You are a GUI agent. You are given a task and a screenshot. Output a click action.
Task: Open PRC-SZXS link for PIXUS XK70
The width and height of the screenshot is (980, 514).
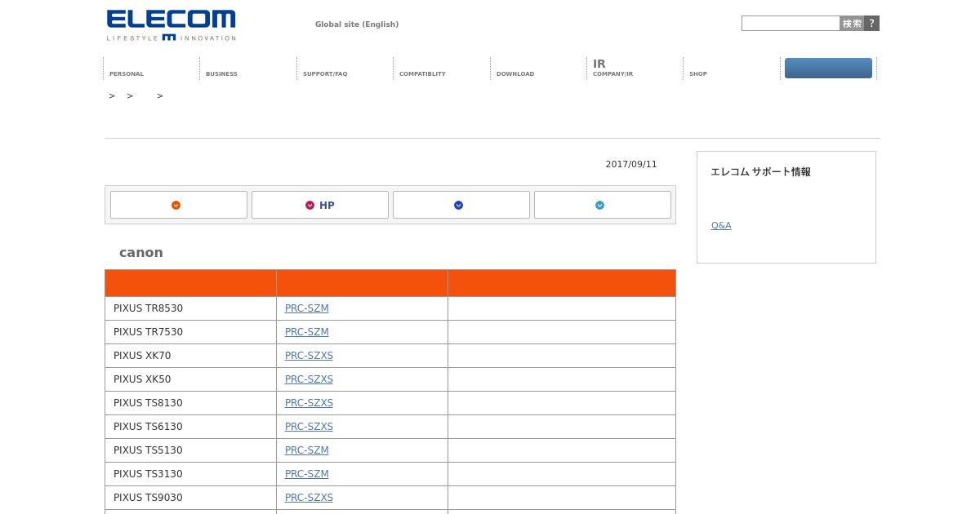point(309,356)
